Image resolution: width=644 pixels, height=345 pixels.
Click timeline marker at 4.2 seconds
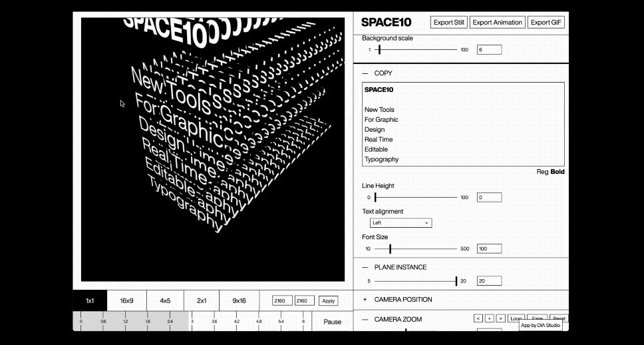pyautogui.click(x=237, y=322)
